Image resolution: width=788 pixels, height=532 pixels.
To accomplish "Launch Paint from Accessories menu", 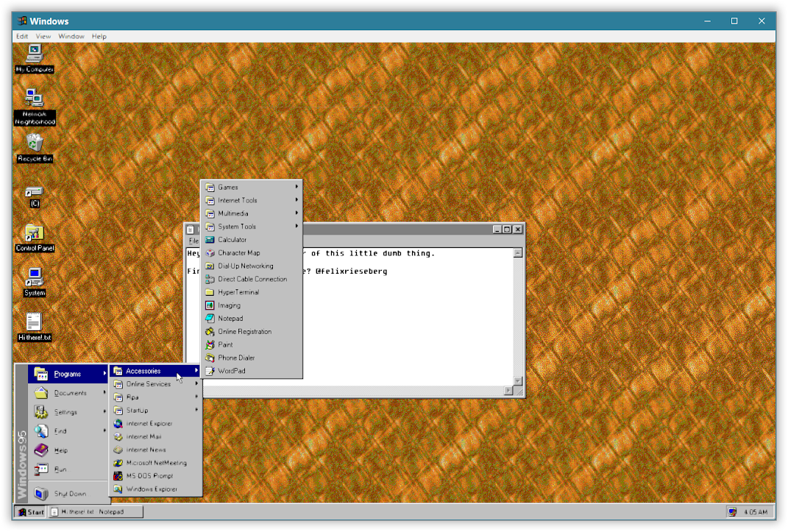I will point(252,344).
